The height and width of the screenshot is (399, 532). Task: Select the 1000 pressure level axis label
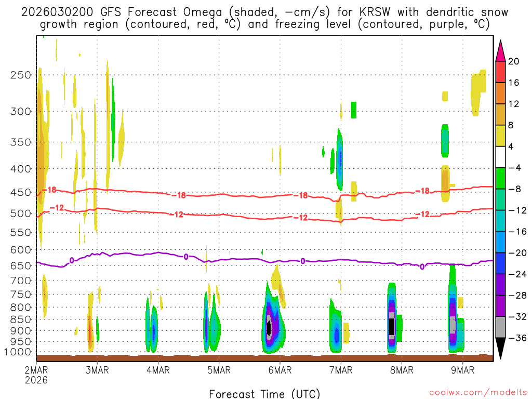[18, 352]
